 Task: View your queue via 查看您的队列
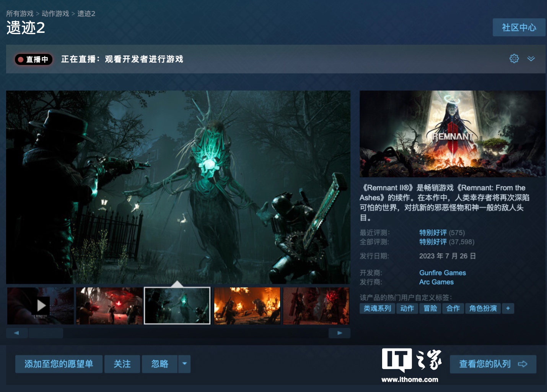(x=493, y=364)
